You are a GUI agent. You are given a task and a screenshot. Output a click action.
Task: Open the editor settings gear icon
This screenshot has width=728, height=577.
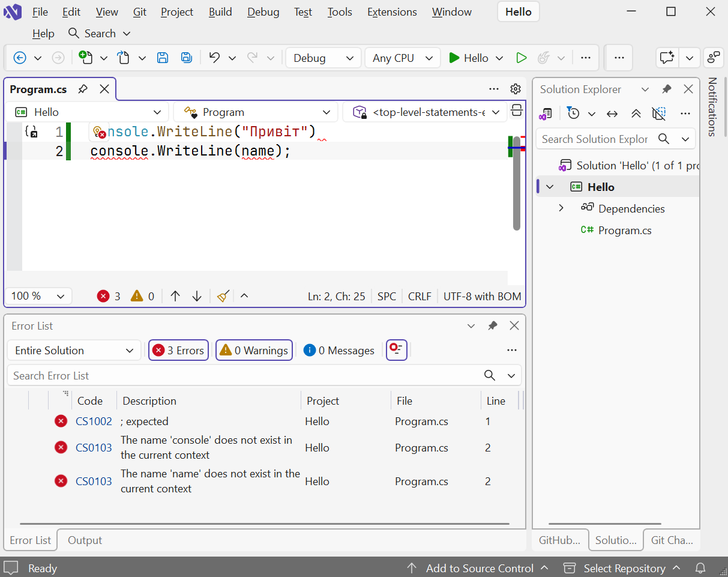pos(516,89)
